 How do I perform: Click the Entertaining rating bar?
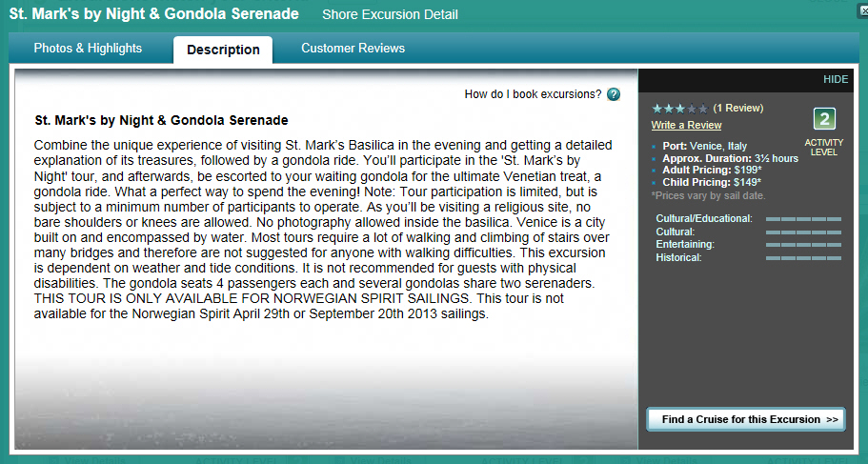803,245
